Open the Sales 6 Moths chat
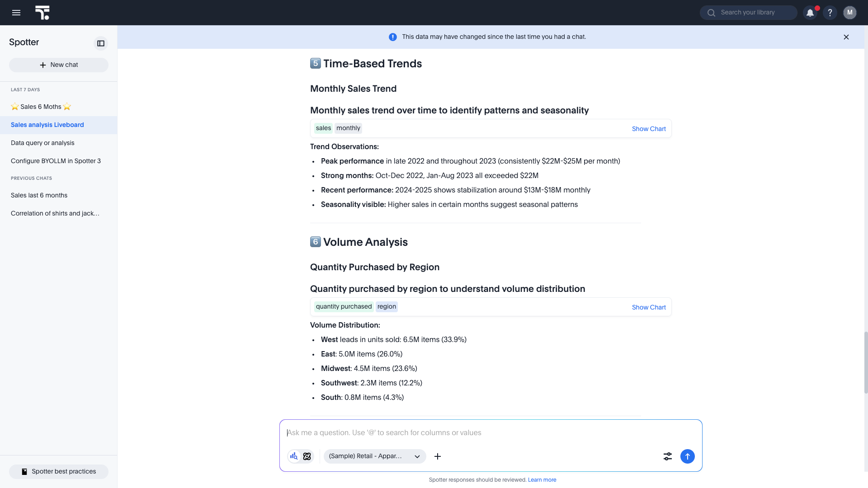The width and height of the screenshot is (868, 488). [41, 107]
